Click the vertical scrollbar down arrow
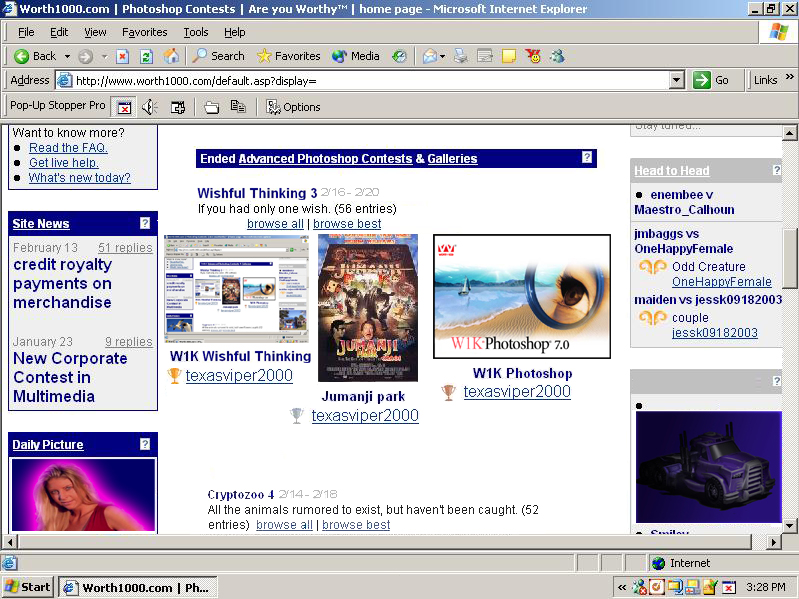This screenshot has height=599, width=799. (789, 525)
